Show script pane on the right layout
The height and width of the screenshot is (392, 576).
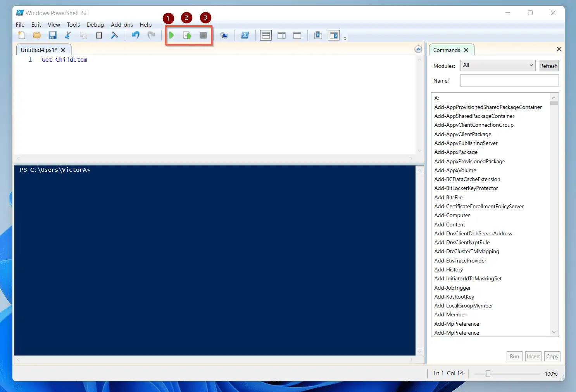[x=282, y=35]
